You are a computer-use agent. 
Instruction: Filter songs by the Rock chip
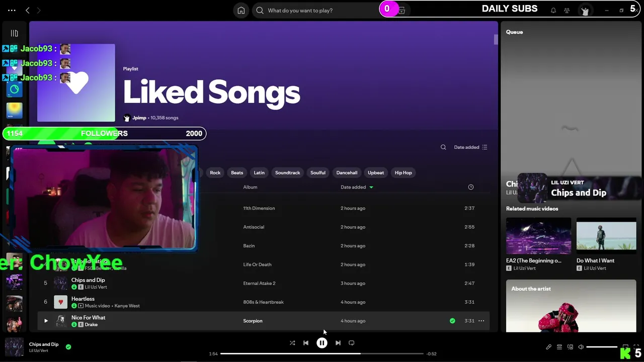[215, 172]
